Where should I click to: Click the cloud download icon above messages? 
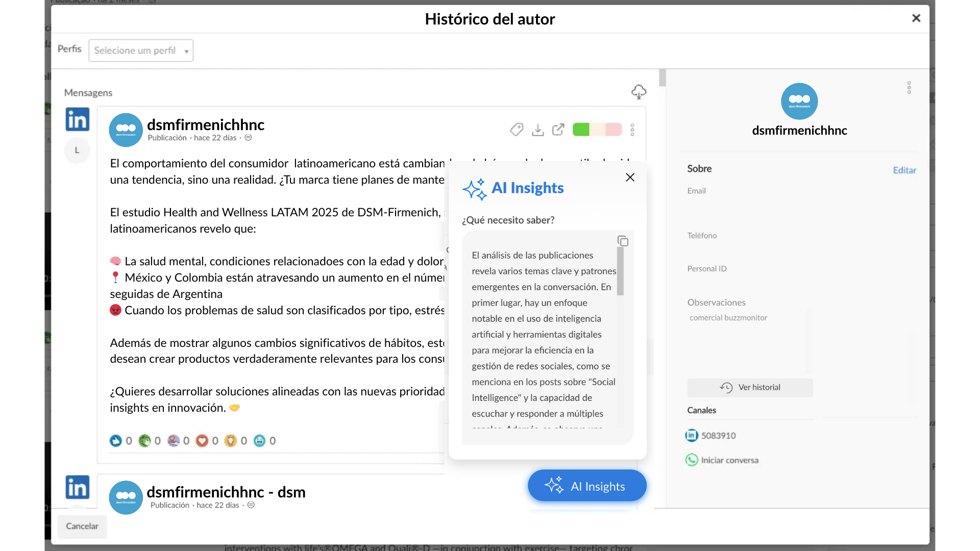click(639, 92)
